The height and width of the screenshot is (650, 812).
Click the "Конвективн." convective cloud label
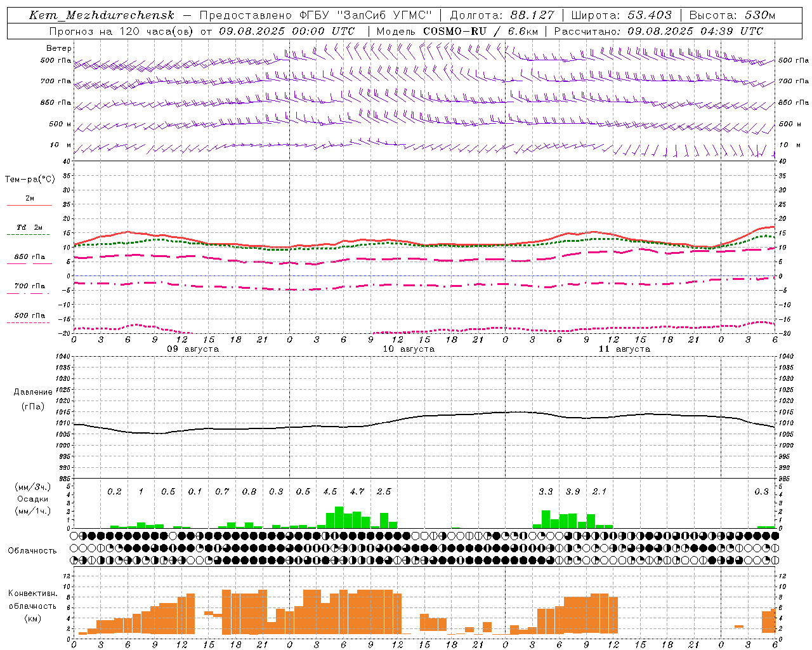point(33,594)
